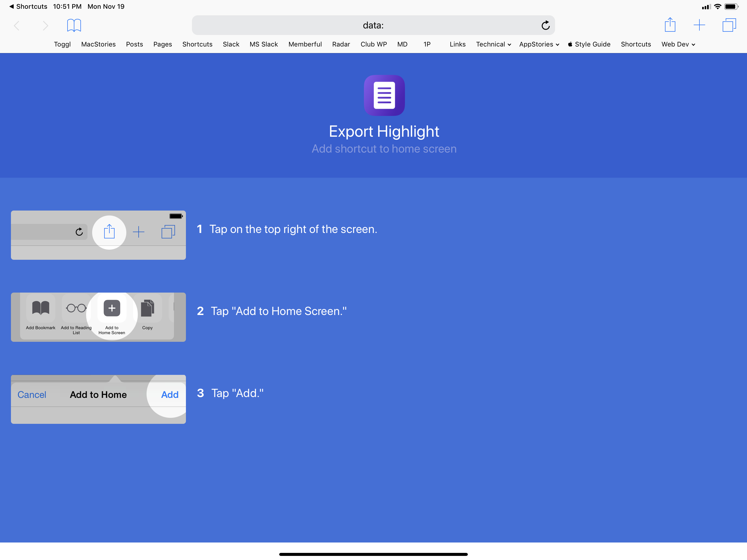Click the forward navigation arrow
Screen dimensions: 747x560
click(46, 25)
